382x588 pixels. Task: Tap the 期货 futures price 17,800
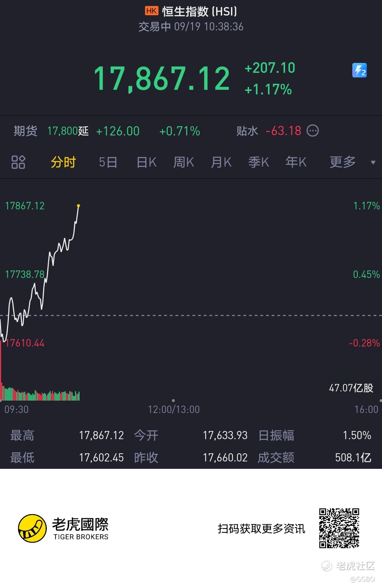click(x=63, y=131)
